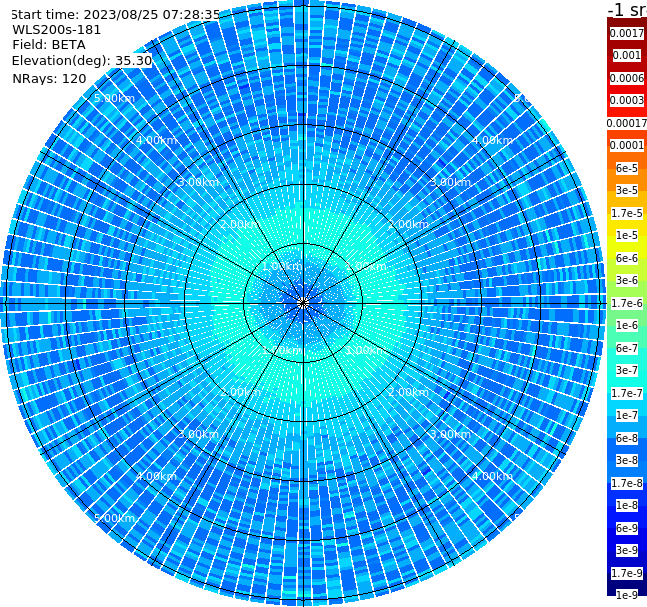Click the "Start time: 2023/08/25 07:28:35" header line
Screen dimensions: 647x607
point(116,14)
